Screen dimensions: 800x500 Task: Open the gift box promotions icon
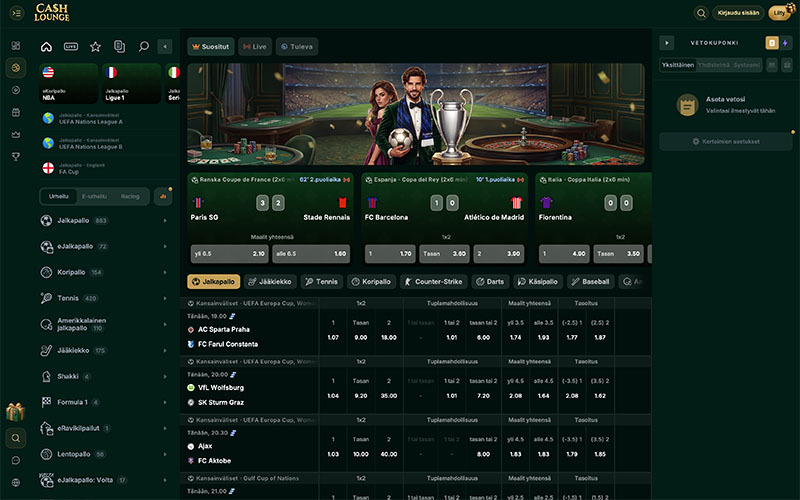pos(15,411)
